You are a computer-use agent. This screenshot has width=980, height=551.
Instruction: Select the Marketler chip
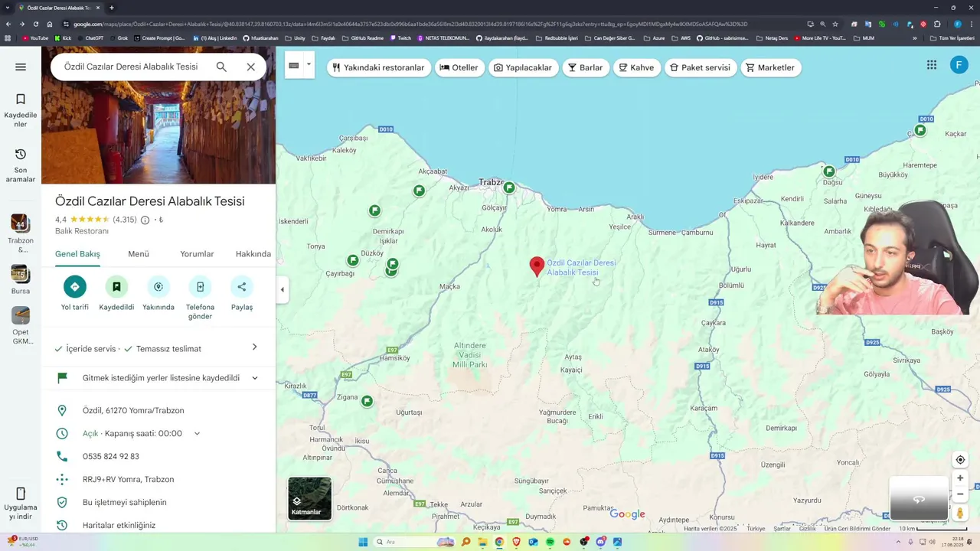pos(771,67)
